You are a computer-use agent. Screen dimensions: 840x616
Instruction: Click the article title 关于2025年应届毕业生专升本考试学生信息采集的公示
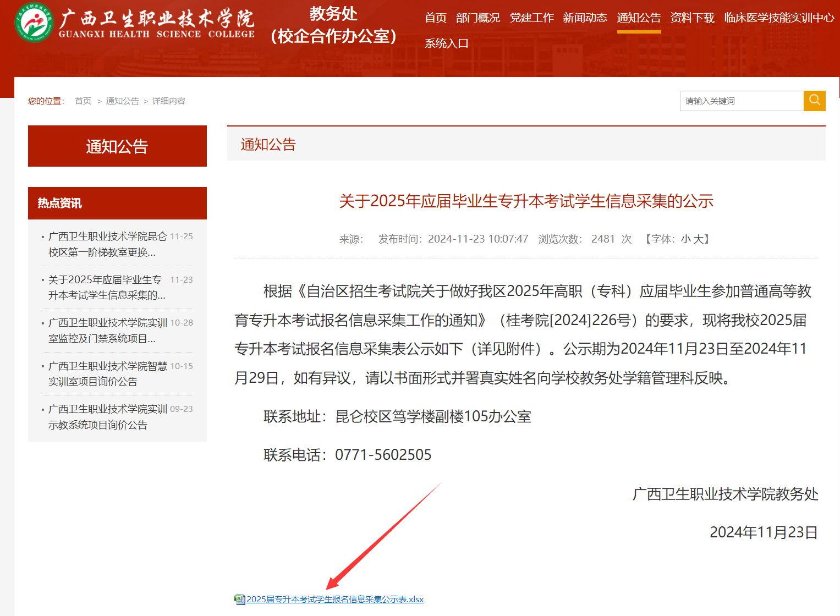click(526, 201)
